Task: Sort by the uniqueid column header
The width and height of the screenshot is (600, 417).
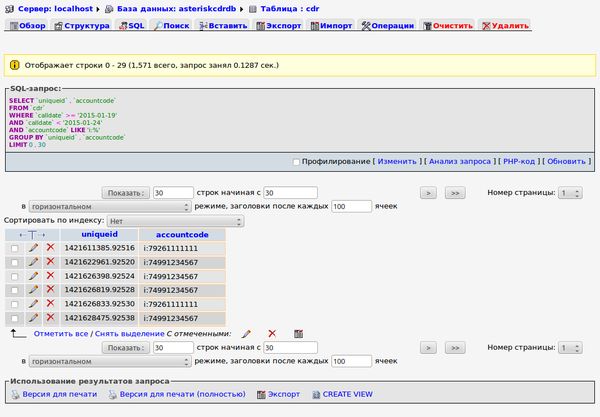Action: click(x=99, y=233)
